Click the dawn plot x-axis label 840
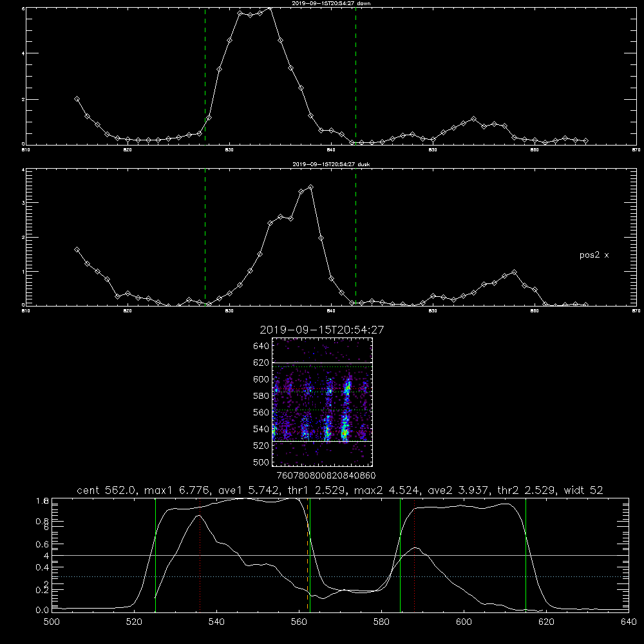This screenshot has width=644, height=644. (331, 150)
